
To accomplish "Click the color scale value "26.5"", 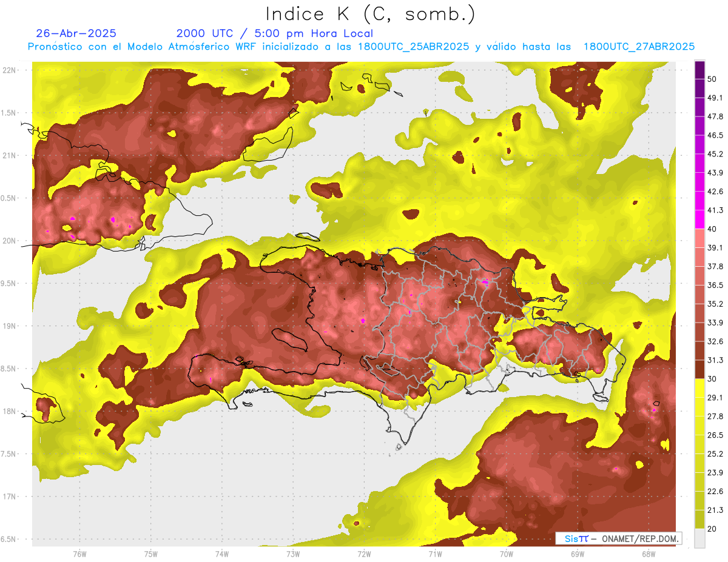I will pos(715,435).
